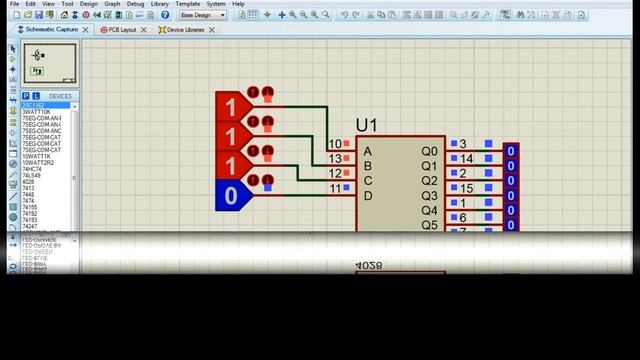Image resolution: width=640 pixels, height=360 pixels.
Task: Select the Graph Mode tool
Action: pyautogui.click(x=13, y=143)
